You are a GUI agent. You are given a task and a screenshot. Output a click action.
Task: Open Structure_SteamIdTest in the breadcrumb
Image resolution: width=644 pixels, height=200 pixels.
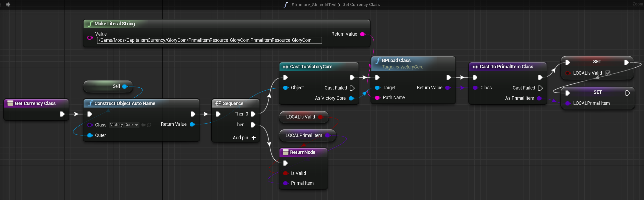314,5
